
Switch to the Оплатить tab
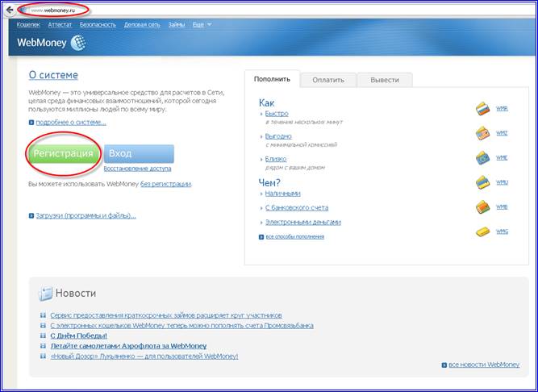pos(328,80)
